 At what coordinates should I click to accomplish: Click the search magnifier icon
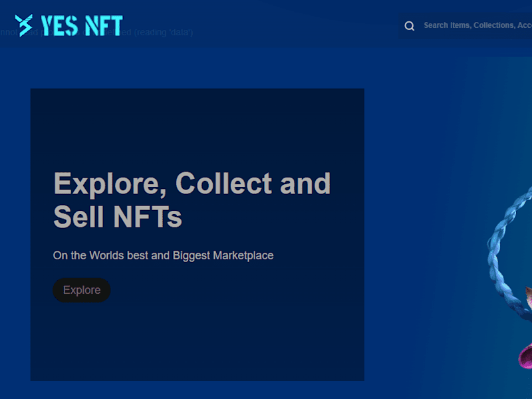(x=410, y=26)
